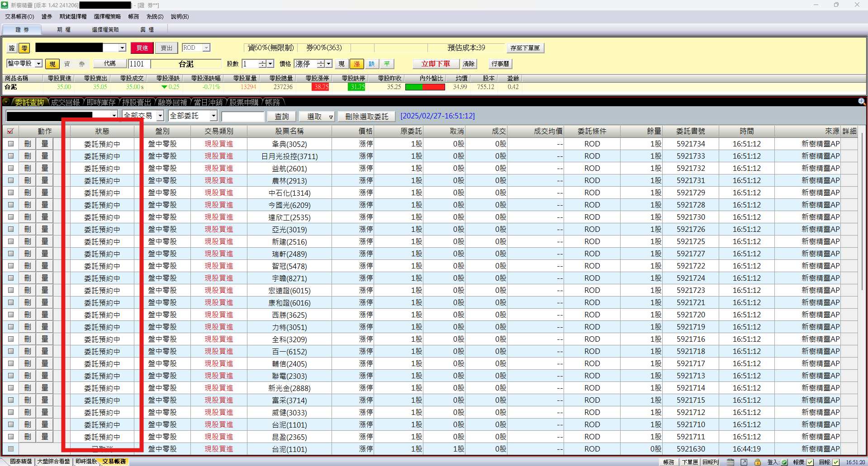Switch to the 即時庫存 tab

[101, 102]
